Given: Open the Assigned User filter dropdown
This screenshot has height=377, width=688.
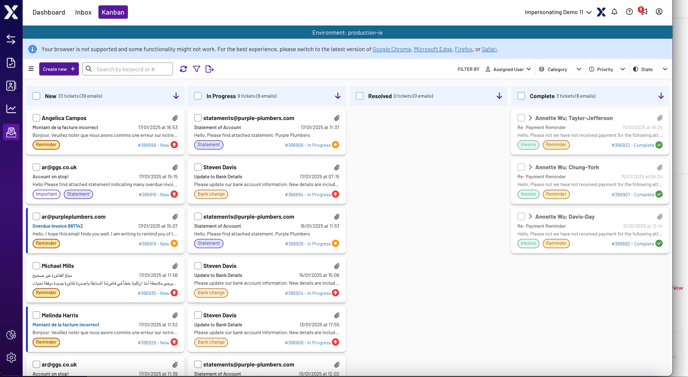Looking at the screenshot, I should coord(509,69).
